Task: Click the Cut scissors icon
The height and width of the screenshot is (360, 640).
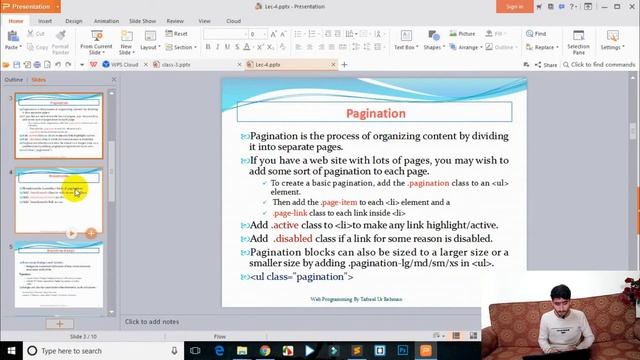Action: coord(31,33)
